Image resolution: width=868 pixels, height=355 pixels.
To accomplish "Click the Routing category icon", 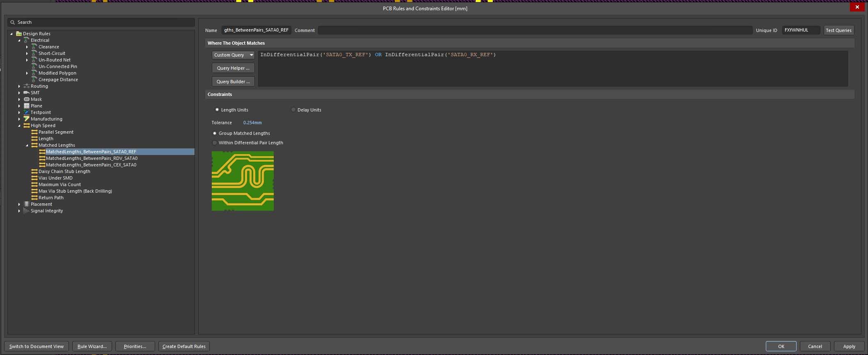I will 27,86.
